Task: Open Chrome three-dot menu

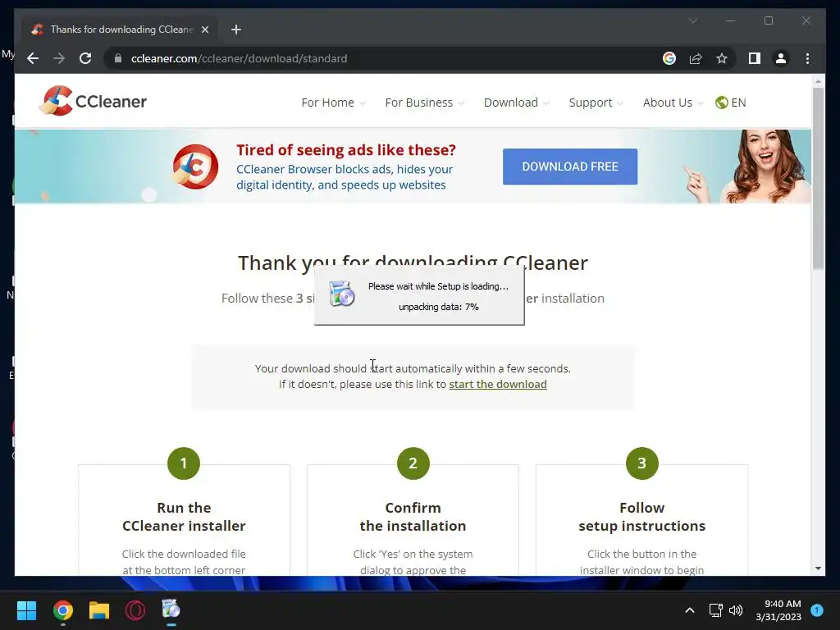Action: point(807,58)
